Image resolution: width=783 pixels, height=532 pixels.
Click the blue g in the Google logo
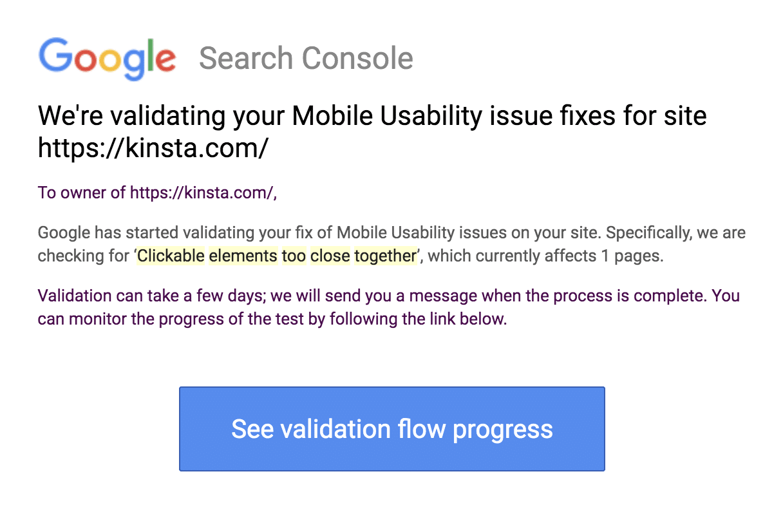(133, 61)
